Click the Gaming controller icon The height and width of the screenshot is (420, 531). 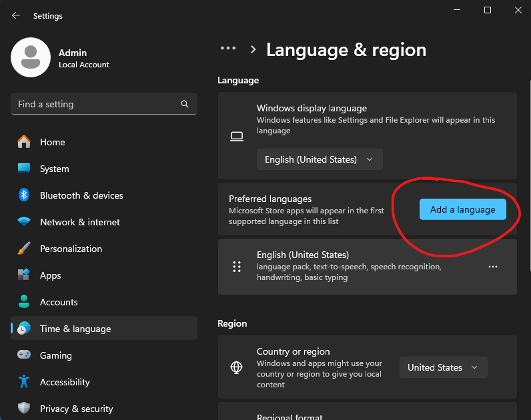tap(24, 355)
